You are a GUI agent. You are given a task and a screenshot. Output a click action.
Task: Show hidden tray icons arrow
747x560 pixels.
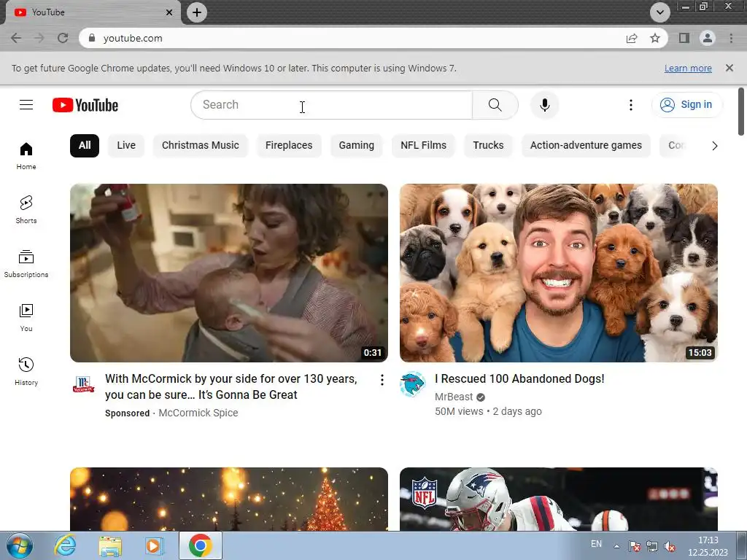click(x=616, y=546)
